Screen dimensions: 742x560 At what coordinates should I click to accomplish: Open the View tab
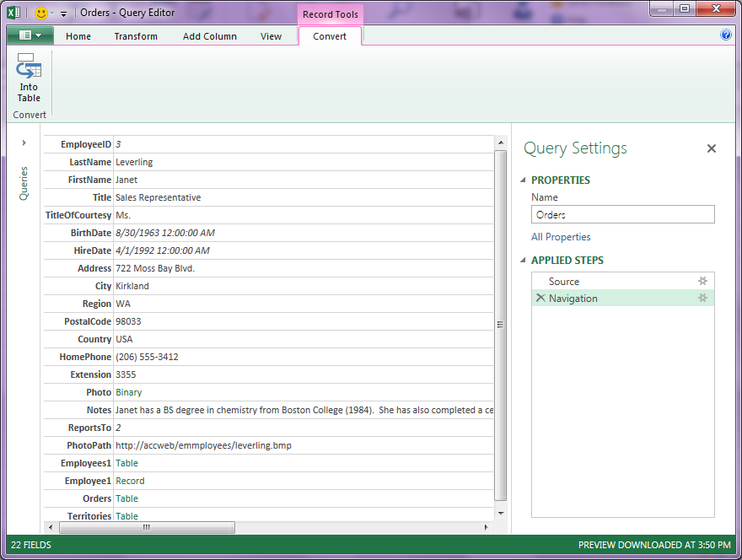[x=271, y=36]
